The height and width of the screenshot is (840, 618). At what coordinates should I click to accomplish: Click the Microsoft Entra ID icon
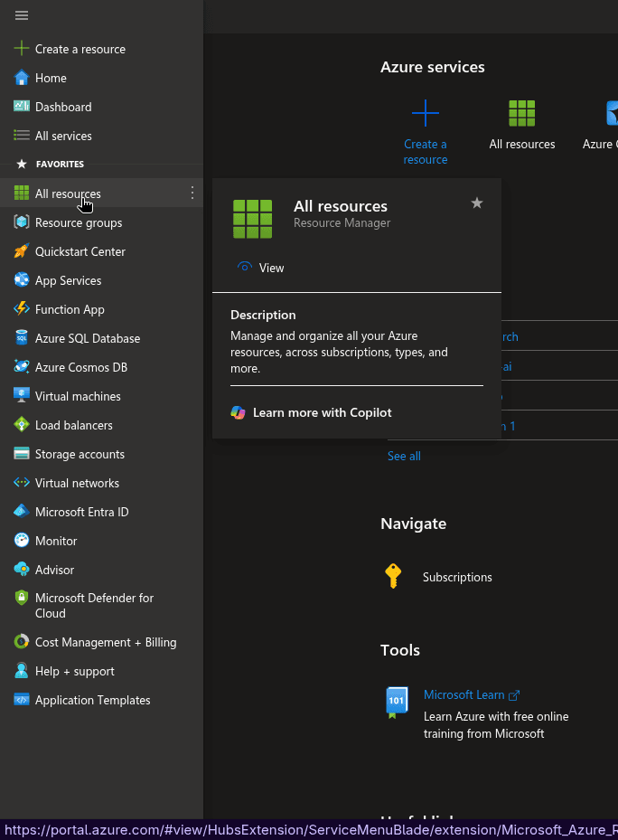[22, 511]
